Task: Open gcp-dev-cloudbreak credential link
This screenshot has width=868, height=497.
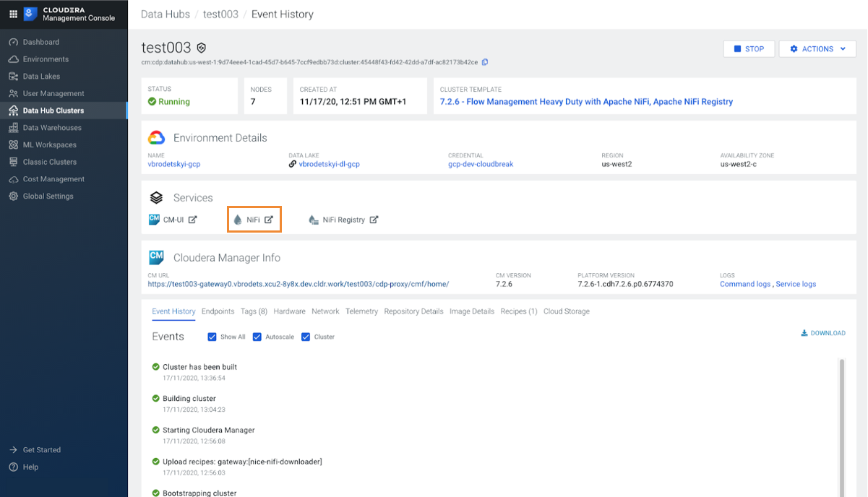Action: tap(481, 164)
